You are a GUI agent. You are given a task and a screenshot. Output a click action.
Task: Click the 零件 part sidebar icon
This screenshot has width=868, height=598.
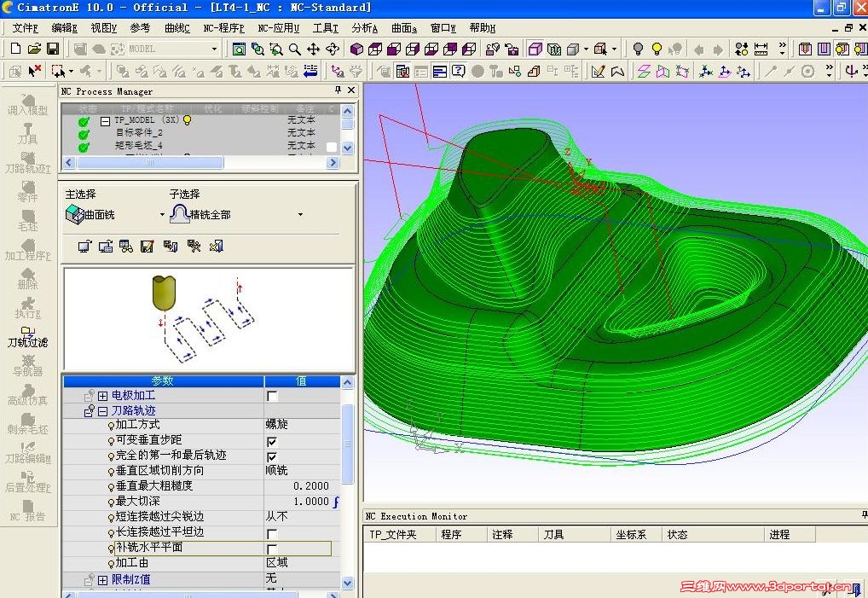click(x=27, y=191)
